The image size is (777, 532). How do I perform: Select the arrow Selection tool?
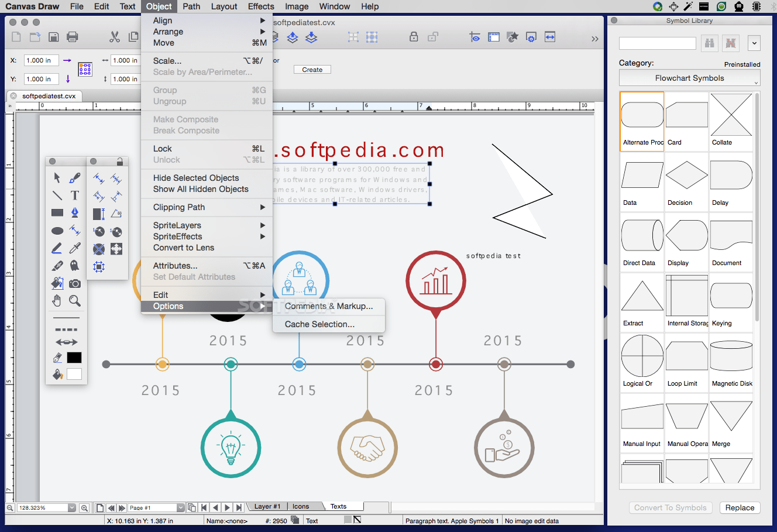click(57, 178)
